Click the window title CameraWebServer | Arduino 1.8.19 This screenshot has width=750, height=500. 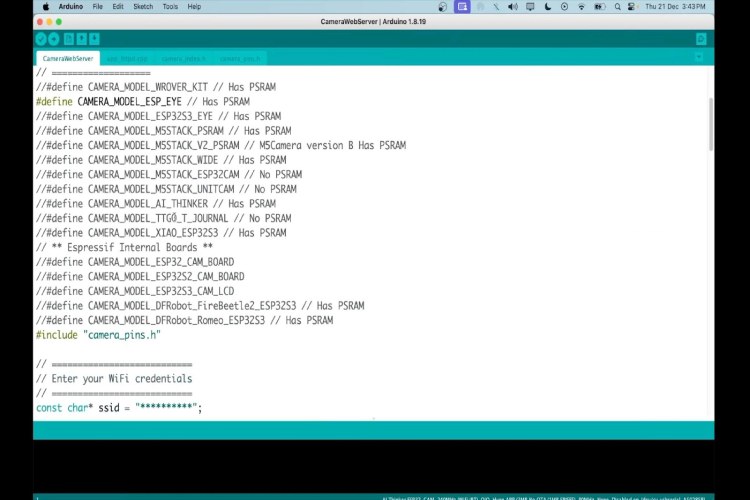click(x=373, y=22)
